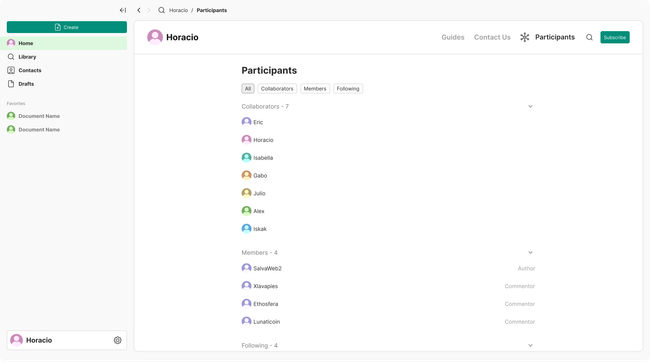Click the search magnifier beside Subscribe
Viewport: 650px width, 362px height.
pos(589,37)
